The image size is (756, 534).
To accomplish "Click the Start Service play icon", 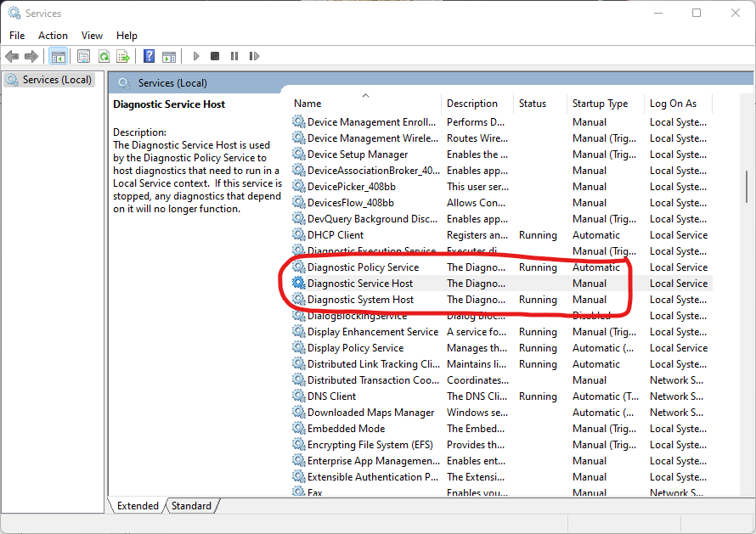I will 195,56.
